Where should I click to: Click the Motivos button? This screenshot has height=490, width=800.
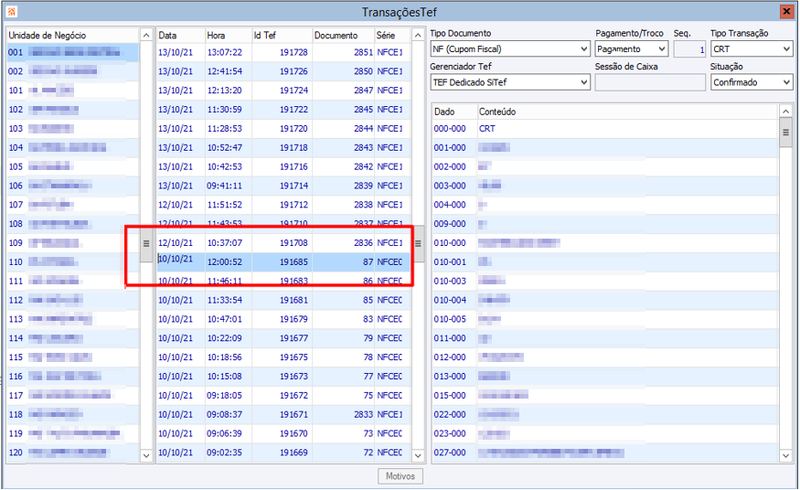coord(401,476)
